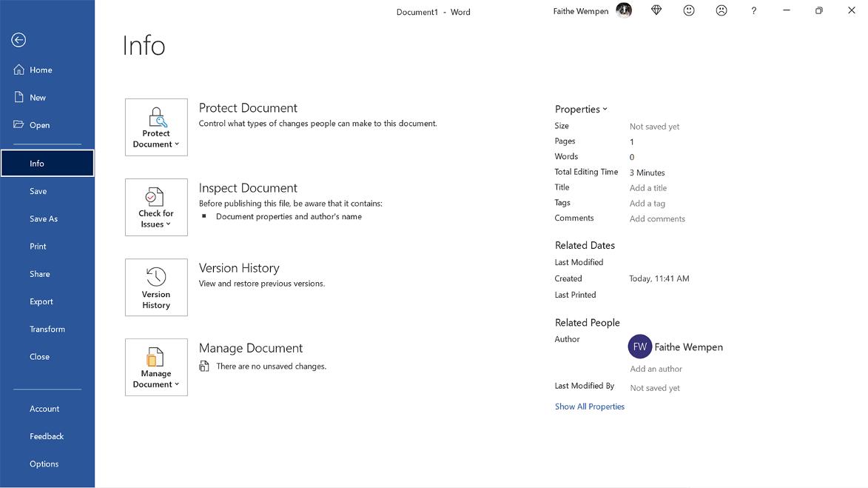This screenshot has width=868, height=488.
Task: Select New in the sidebar
Action: (47, 98)
